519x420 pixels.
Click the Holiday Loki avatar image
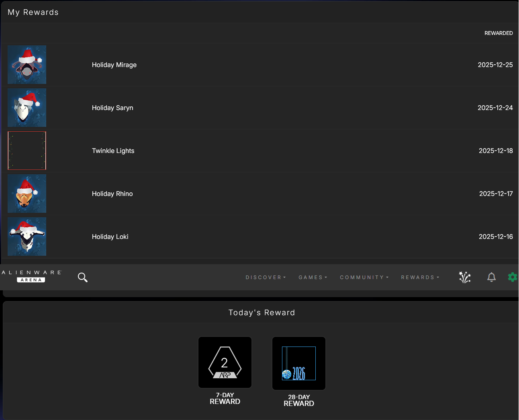tap(27, 237)
